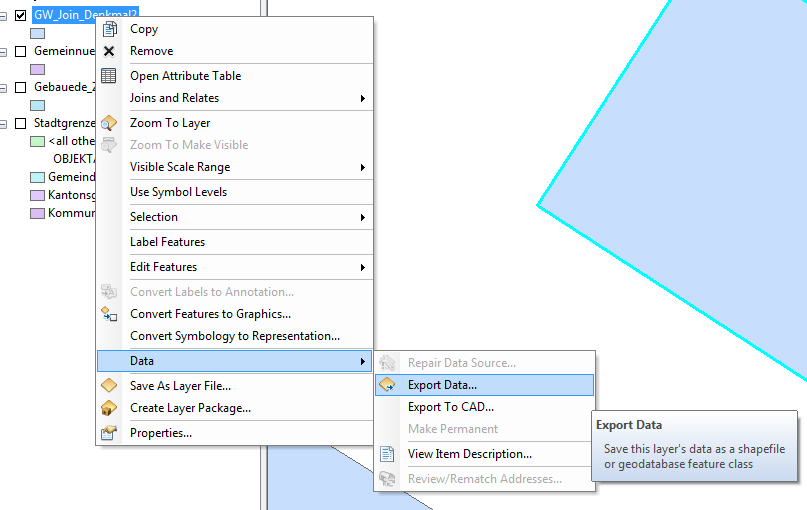
Task: Click the Properties icon in menu
Action: (110, 433)
